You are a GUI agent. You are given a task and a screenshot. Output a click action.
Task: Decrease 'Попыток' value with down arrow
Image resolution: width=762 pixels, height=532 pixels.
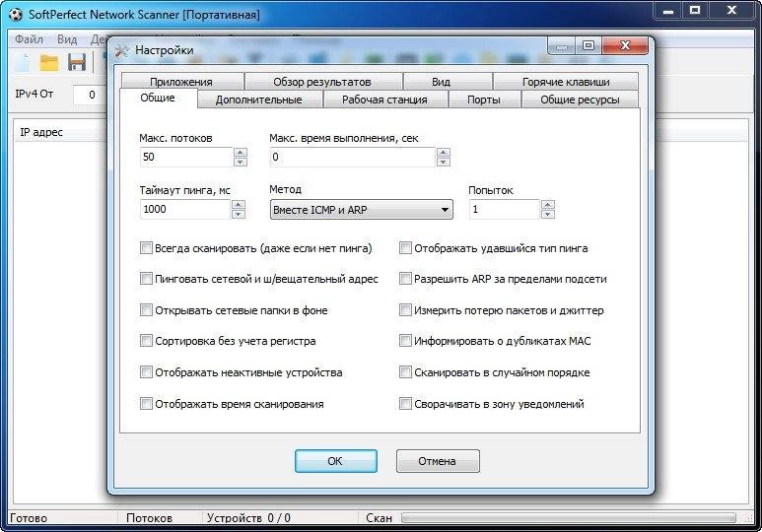pos(548,214)
